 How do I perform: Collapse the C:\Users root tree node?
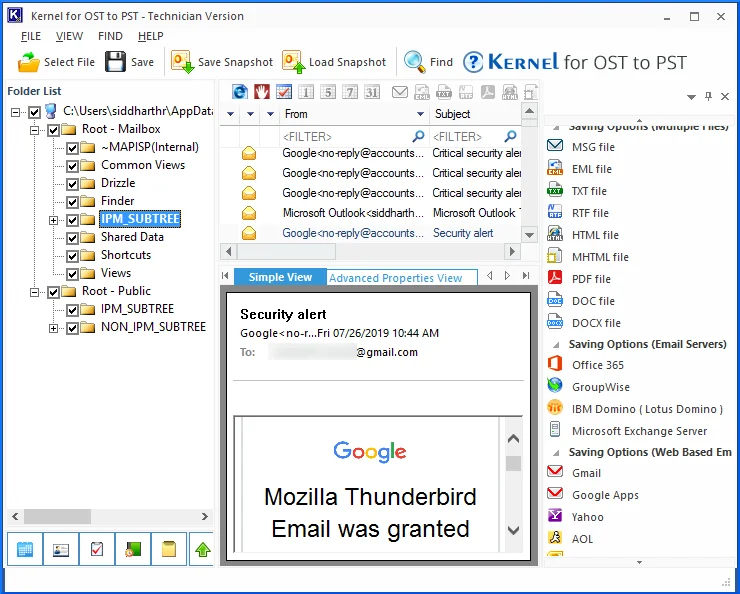click(16, 112)
